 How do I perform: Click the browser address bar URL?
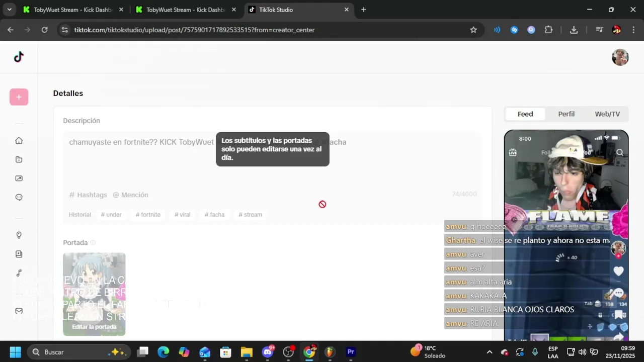point(194,30)
